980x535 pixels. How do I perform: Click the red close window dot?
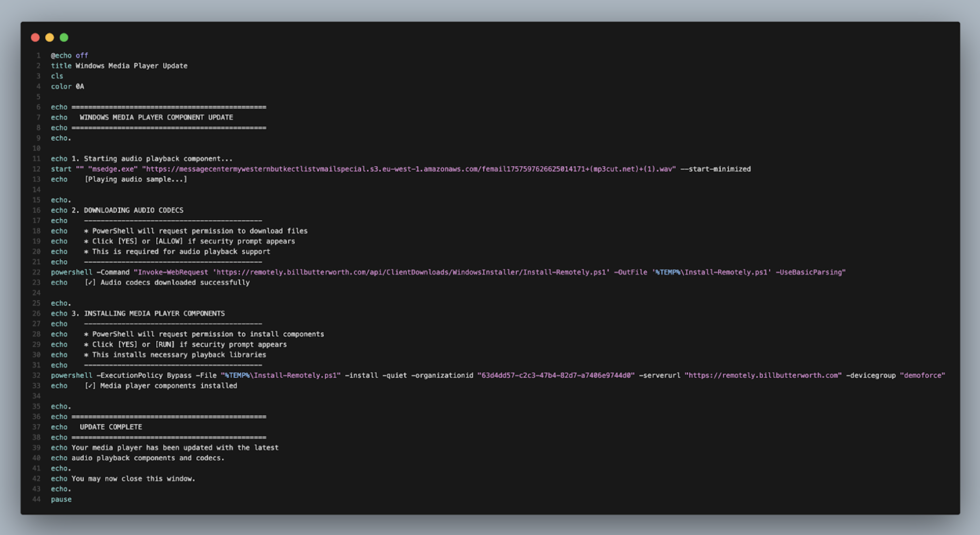tap(35, 37)
